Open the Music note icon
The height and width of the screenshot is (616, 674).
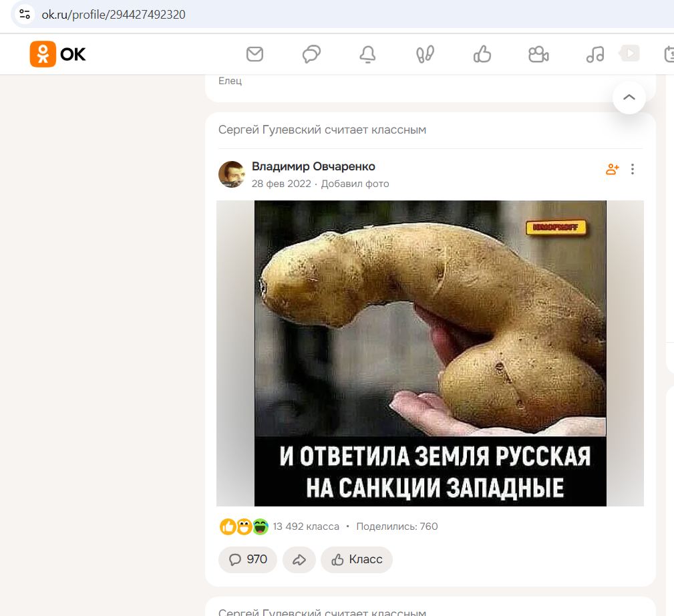tap(595, 54)
